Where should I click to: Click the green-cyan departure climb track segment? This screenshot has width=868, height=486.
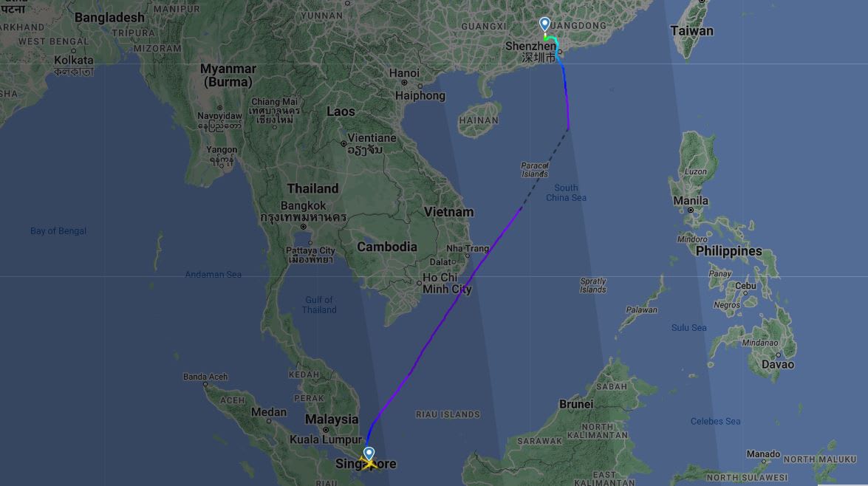pyautogui.click(x=551, y=38)
